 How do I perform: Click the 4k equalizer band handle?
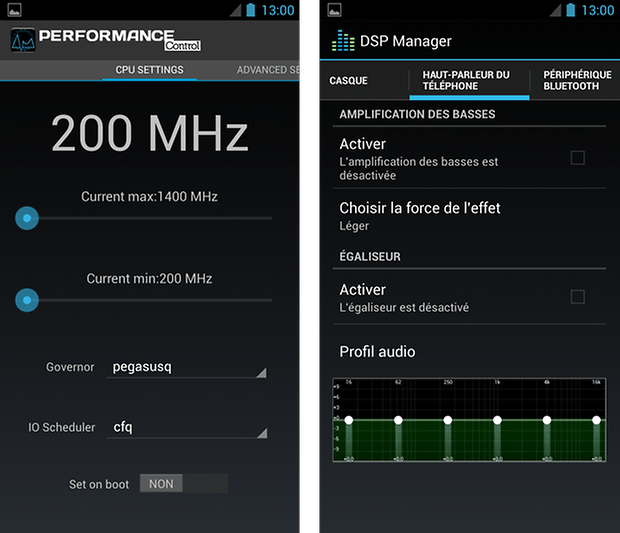pos(547,420)
